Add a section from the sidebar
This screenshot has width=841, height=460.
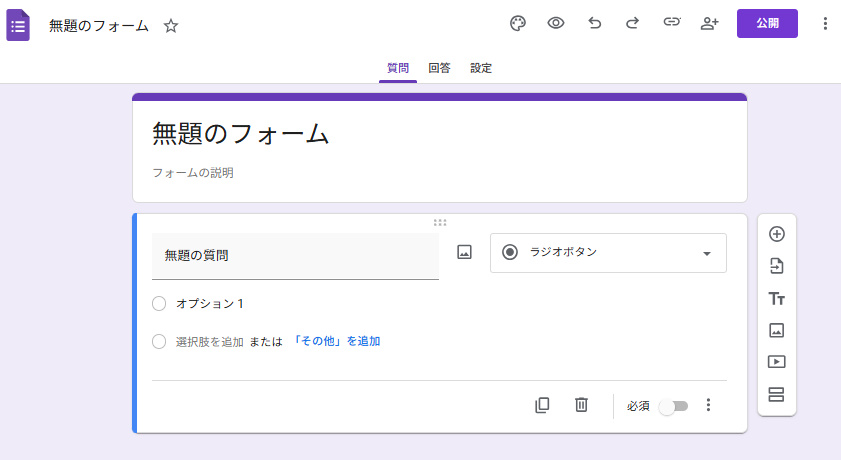(x=777, y=394)
